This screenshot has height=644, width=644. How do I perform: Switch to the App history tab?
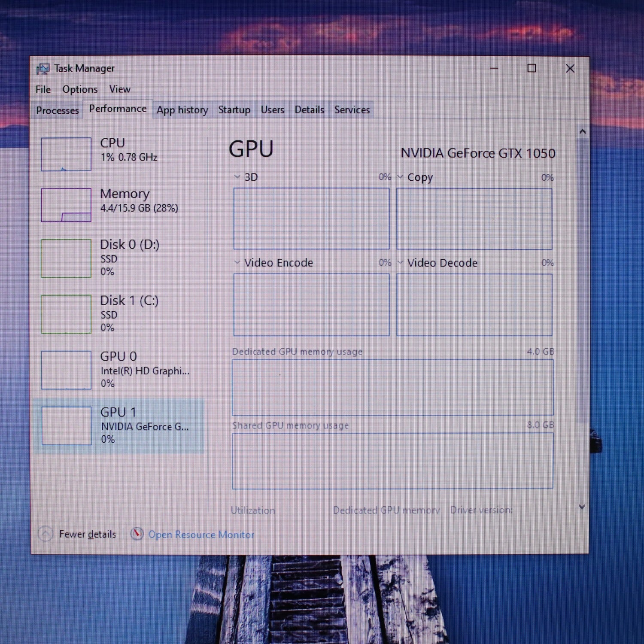(x=182, y=110)
